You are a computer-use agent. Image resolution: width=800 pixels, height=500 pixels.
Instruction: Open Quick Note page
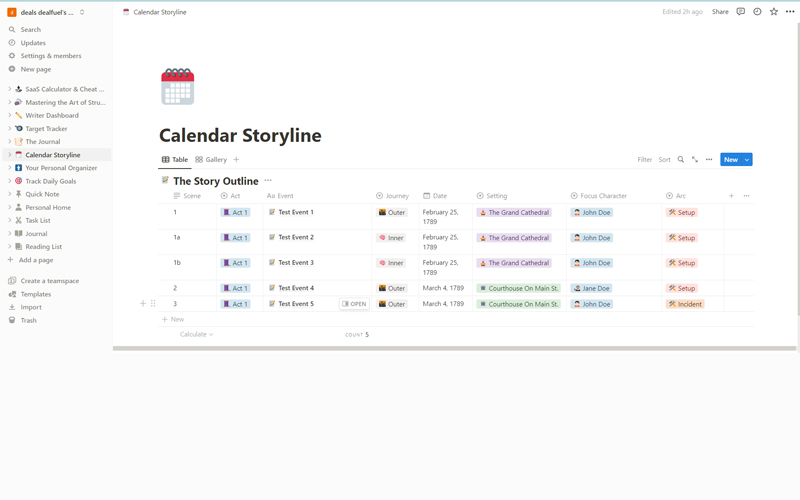(x=42, y=194)
